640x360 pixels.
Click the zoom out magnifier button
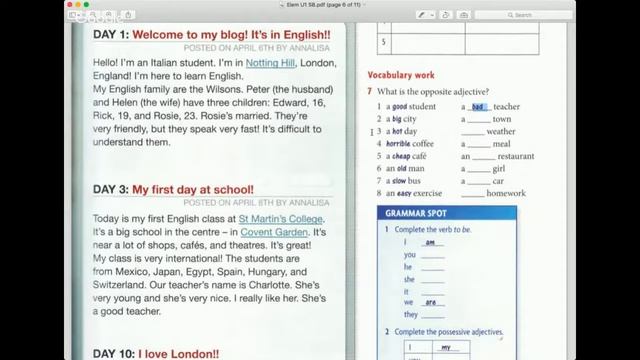point(93,15)
